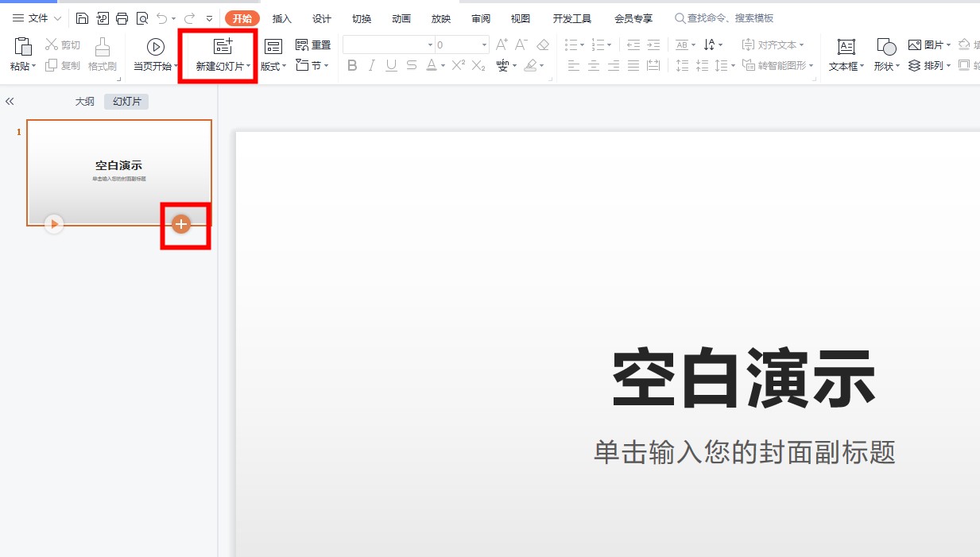Expand the 节 section dropdown

[312, 66]
